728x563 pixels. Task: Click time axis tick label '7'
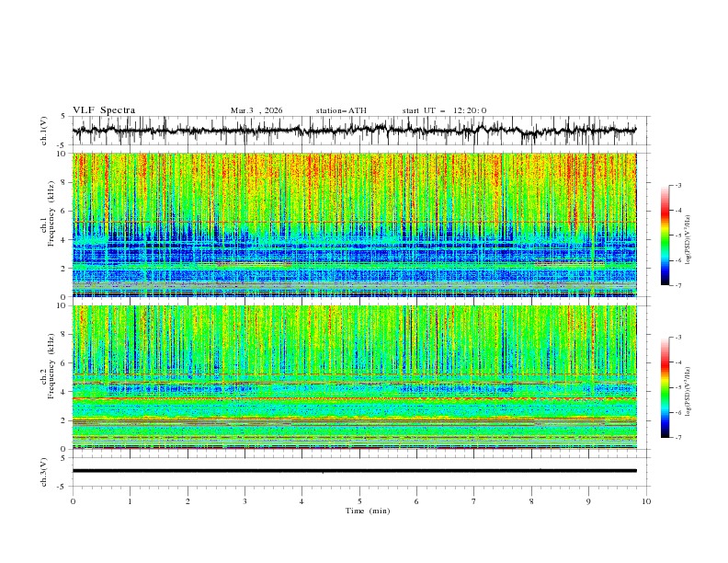tap(473, 501)
